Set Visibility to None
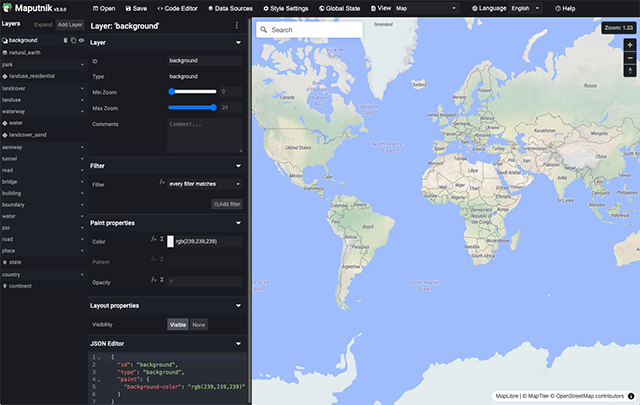640x405 pixels. [x=199, y=325]
